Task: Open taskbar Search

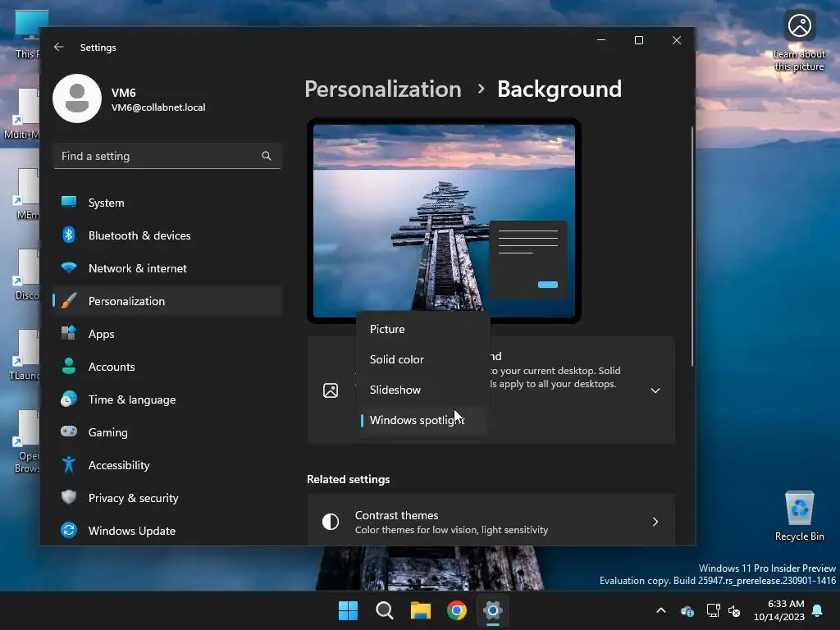Action: pos(385,610)
